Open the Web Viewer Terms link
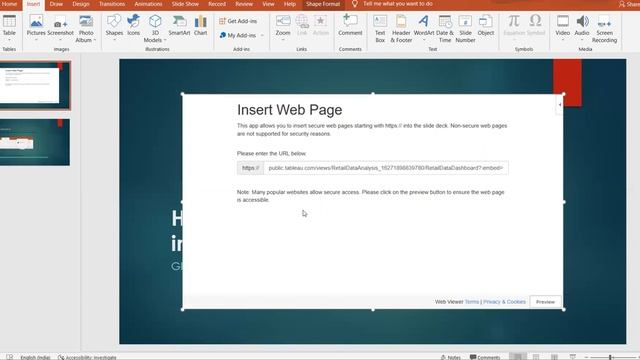 click(x=472, y=302)
